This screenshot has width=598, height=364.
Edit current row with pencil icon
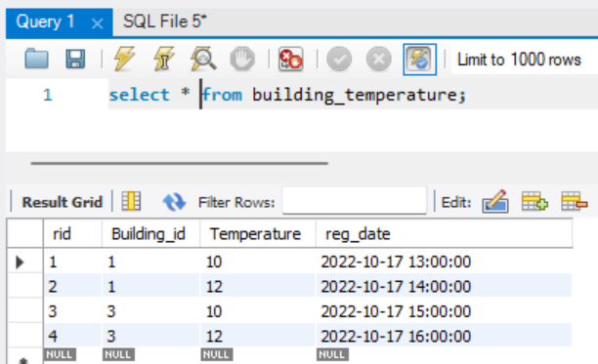(x=495, y=201)
